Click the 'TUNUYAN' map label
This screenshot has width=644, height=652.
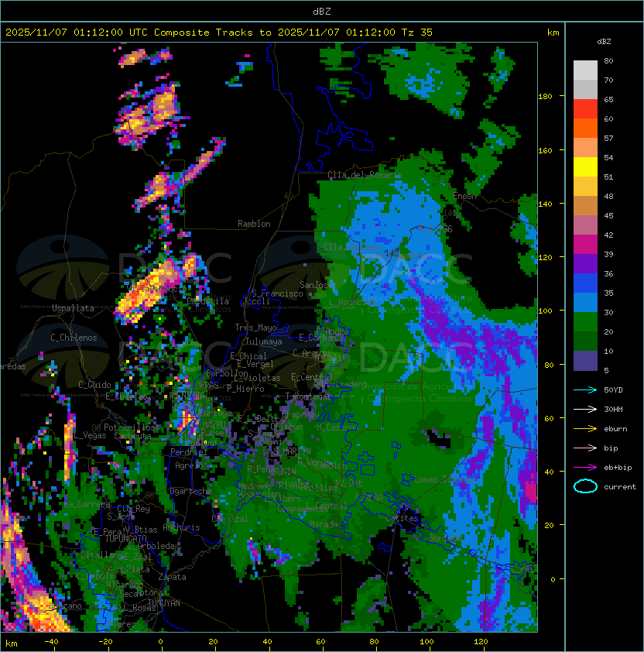point(164,603)
